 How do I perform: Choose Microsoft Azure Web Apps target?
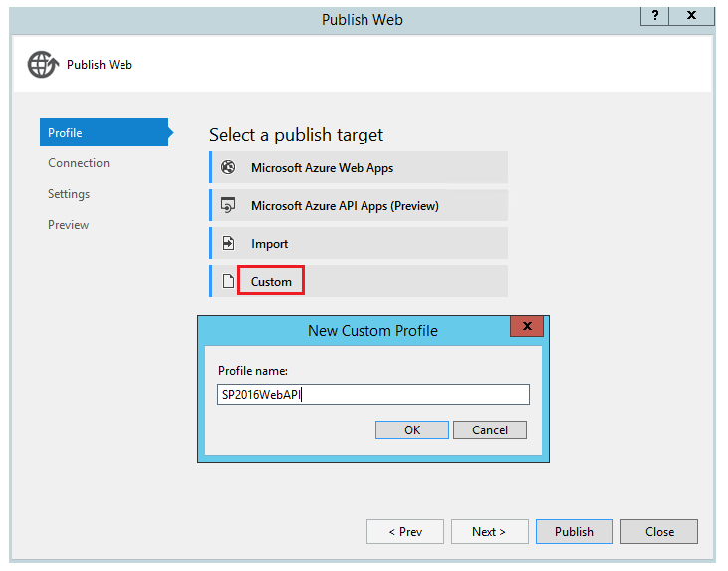(359, 167)
